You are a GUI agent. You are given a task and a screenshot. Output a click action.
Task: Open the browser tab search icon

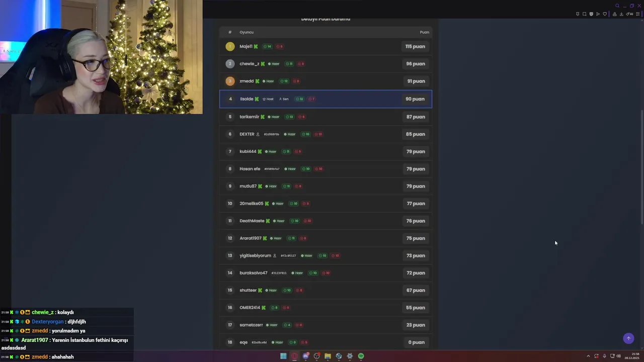click(x=617, y=6)
